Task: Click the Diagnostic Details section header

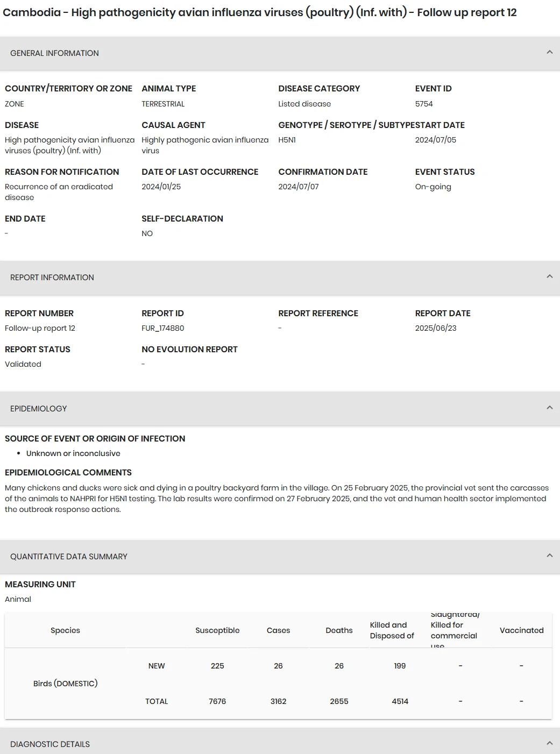Action: [280, 742]
